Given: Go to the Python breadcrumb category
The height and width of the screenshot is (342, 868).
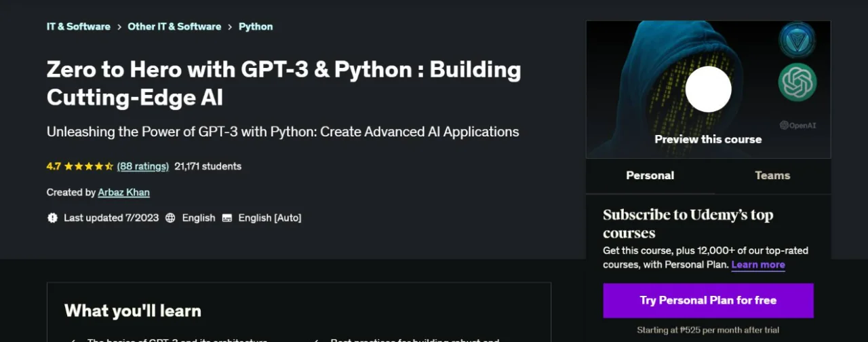Looking at the screenshot, I should click(x=256, y=26).
